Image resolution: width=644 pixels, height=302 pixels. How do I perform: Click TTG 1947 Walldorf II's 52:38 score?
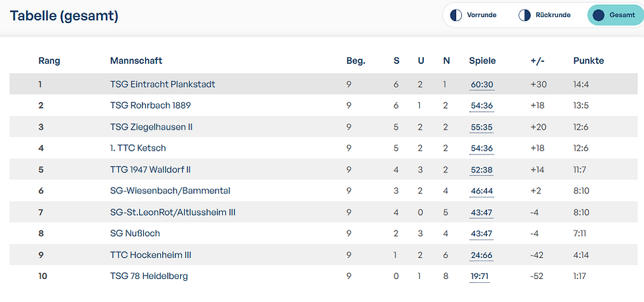(x=482, y=170)
